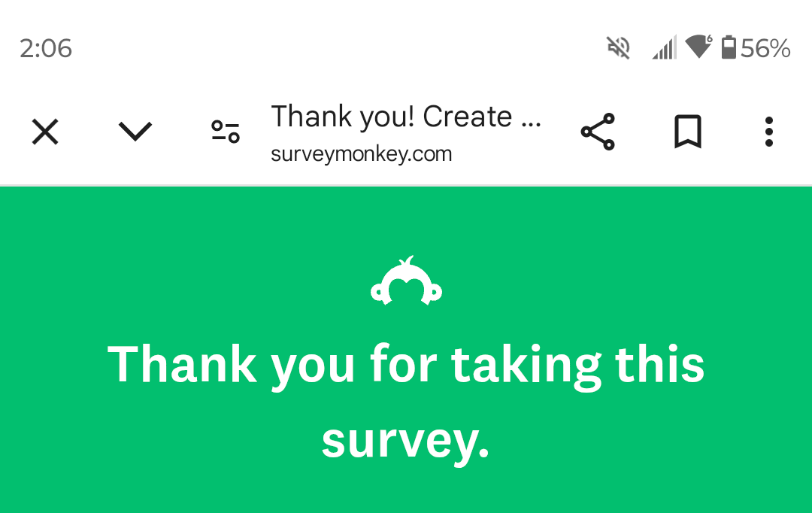Screen dimensions: 812x513
Task: Tap the 2:06 clock in the status bar
Action: [46, 49]
